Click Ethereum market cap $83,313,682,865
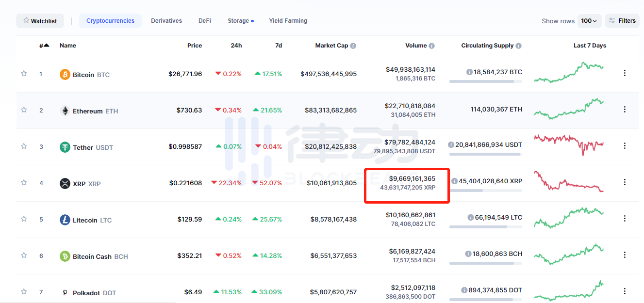The image size is (644, 303). tap(331, 111)
